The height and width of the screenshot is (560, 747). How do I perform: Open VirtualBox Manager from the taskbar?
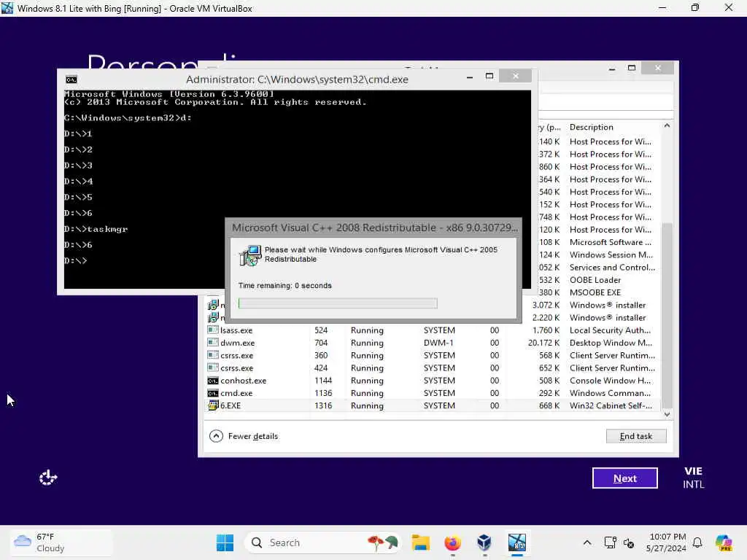pos(484,542)
